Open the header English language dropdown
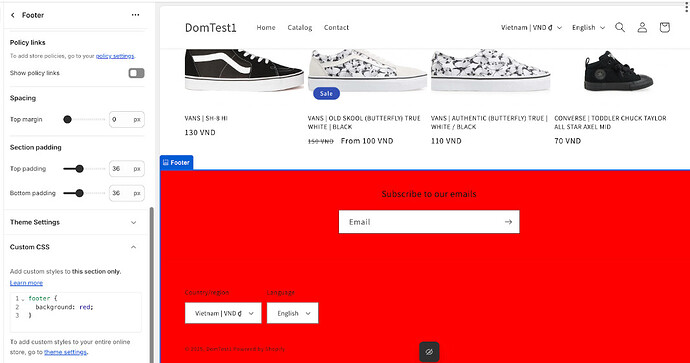 (x=588, y=27)
